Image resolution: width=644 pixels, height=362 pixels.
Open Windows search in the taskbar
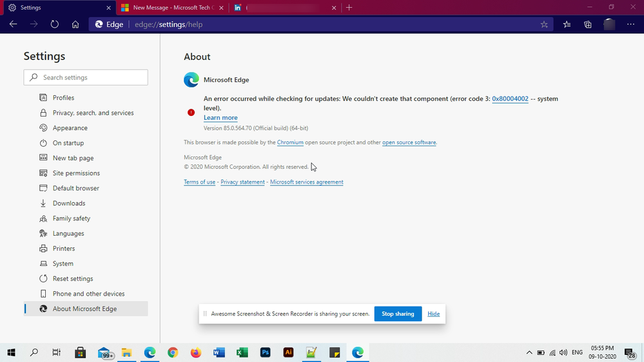(34, 352)
